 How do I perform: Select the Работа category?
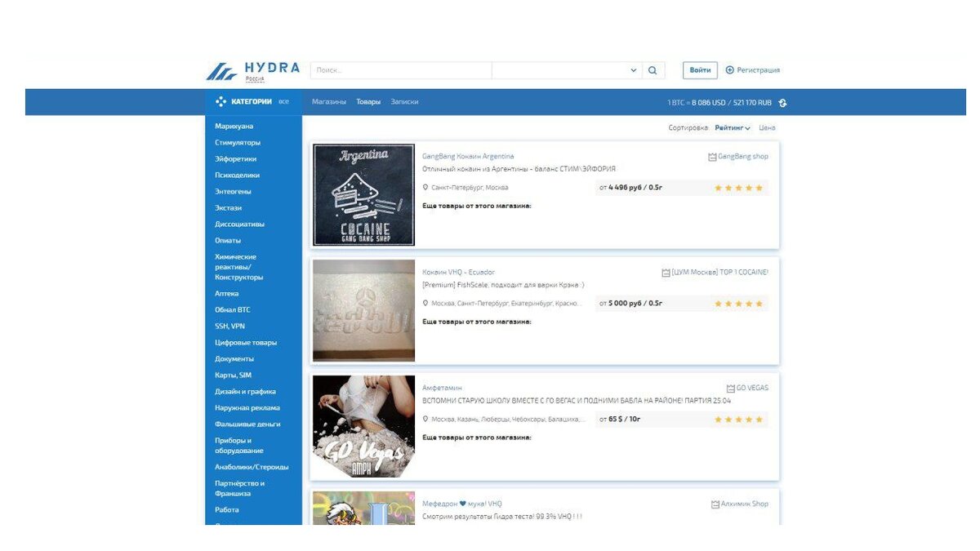coord(227,510)
